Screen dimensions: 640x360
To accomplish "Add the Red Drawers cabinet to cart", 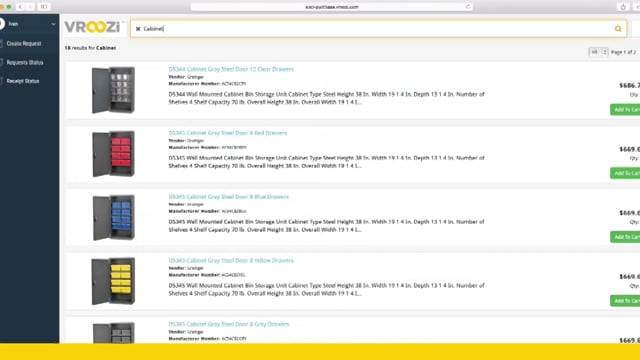I will [625, 173].
